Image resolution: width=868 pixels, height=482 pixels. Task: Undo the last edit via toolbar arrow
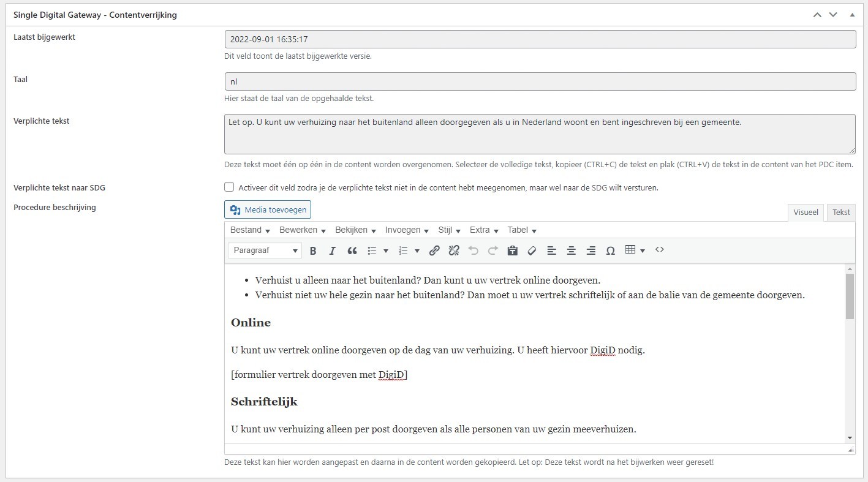point(474,250)
